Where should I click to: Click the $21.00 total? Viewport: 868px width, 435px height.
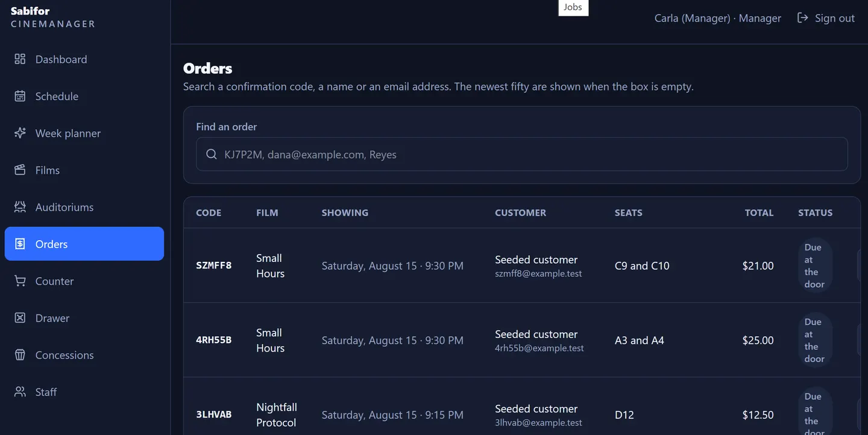coord(758,265)
